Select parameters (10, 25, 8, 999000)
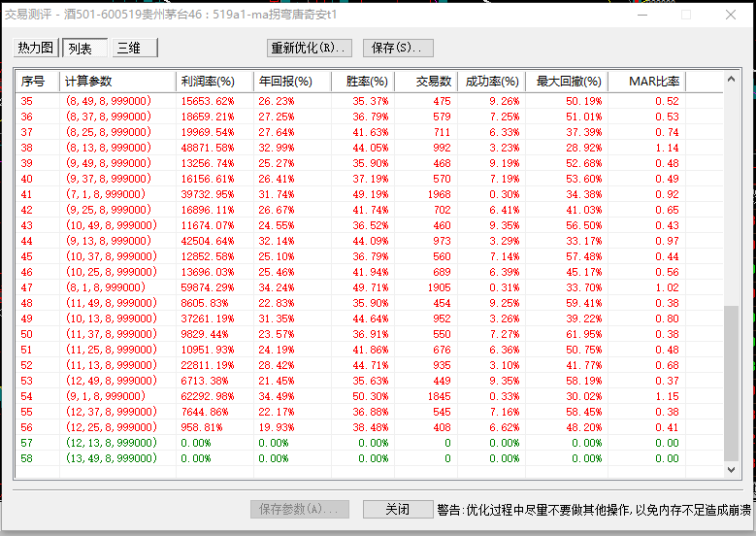756x536 pixels. 112,272
